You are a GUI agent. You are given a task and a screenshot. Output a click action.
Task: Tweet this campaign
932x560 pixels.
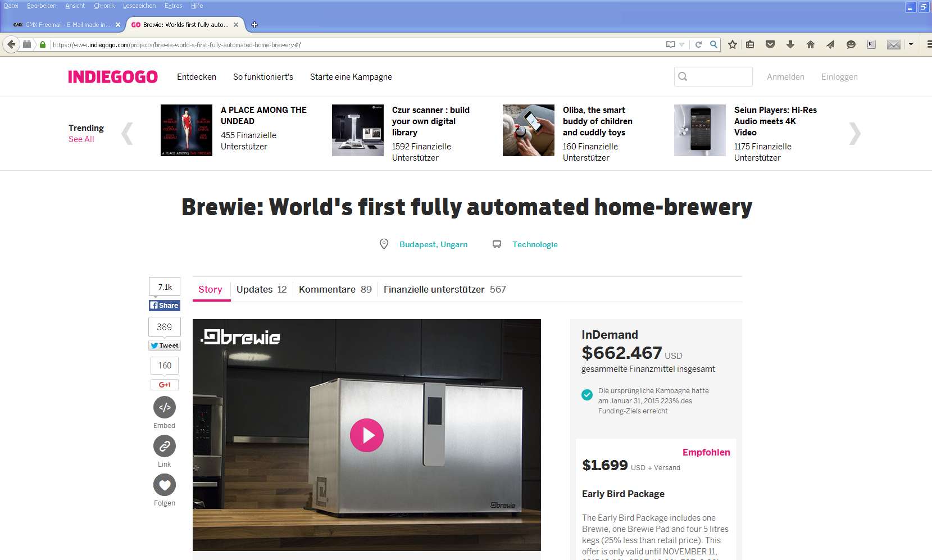[165, 345]
